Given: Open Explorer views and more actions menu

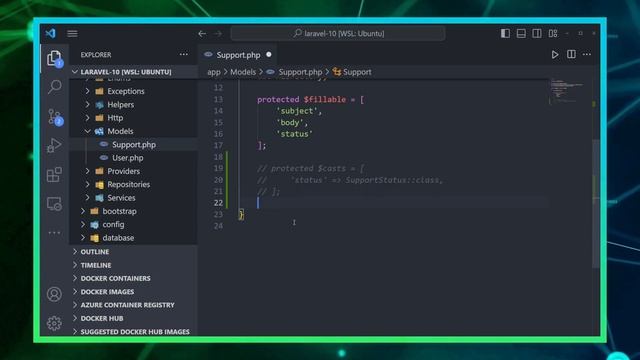Looking at the screenshot, I should click(184, 54).
